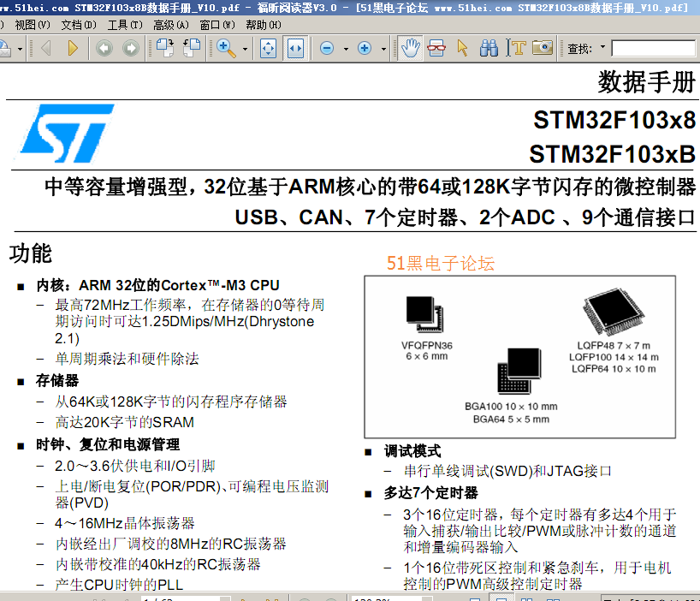Choose the arrow selection tool
The height and width of the screenshot is (601, 700).
(462, 48)
